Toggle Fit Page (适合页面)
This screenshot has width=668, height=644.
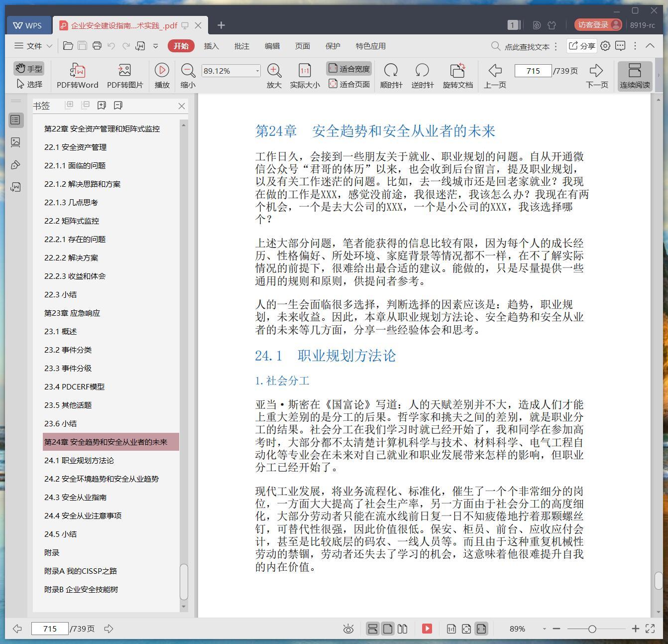(x=349, y=84)
